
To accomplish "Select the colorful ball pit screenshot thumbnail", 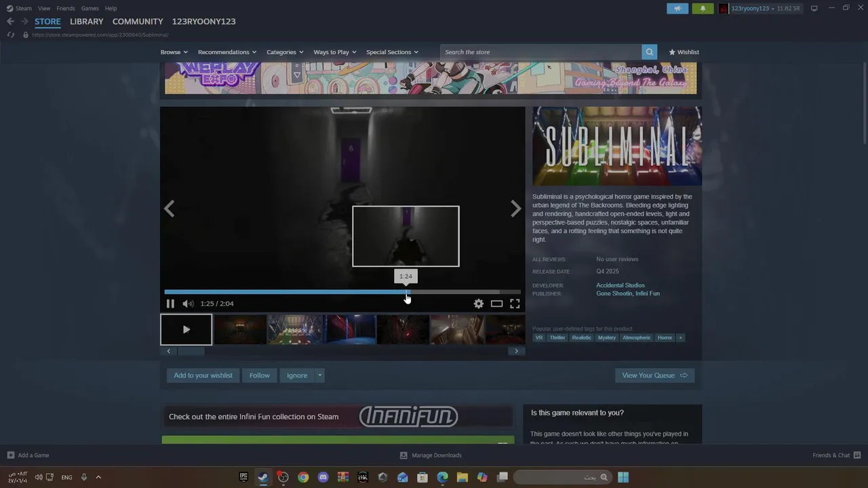I will point(295,329).
